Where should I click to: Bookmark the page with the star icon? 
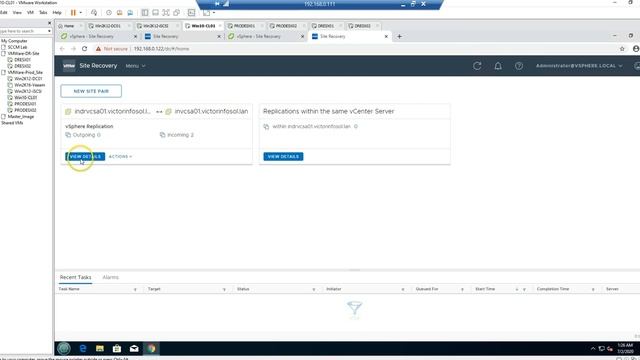click(622, 49)
